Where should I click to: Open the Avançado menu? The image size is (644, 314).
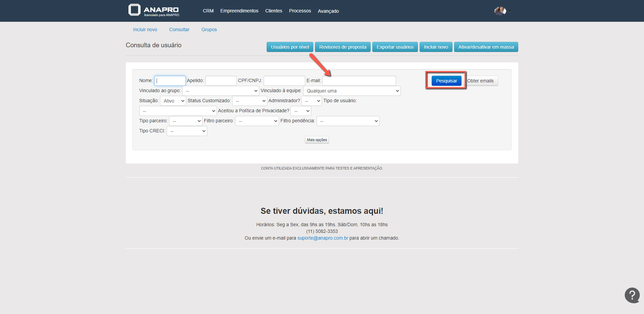tap(328, 11)
